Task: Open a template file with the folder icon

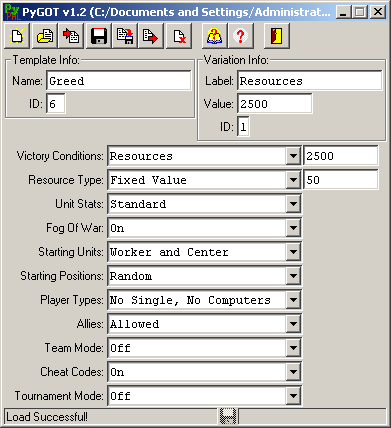Action: pos(44,36)
